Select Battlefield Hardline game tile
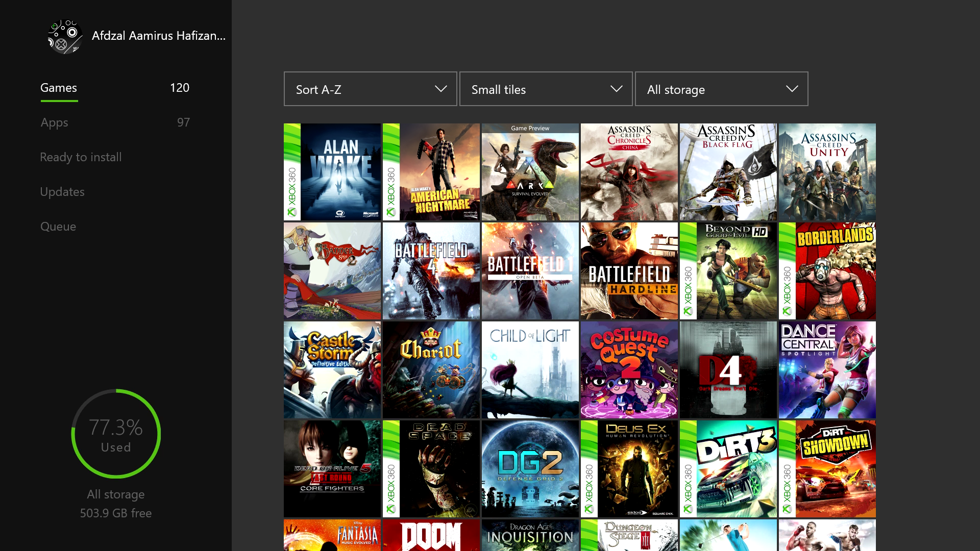This screenshot has width=980, height=551. [629, 271]
